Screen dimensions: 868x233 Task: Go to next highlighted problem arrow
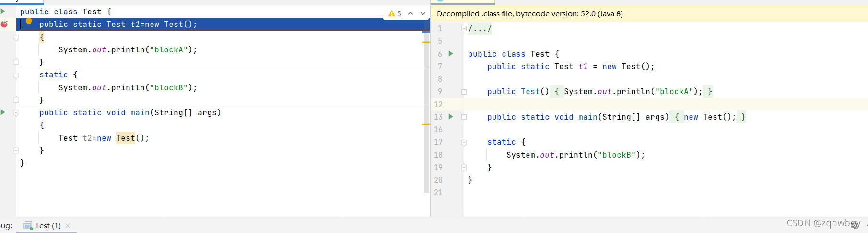pyautogui.click(x=423, y=13)
